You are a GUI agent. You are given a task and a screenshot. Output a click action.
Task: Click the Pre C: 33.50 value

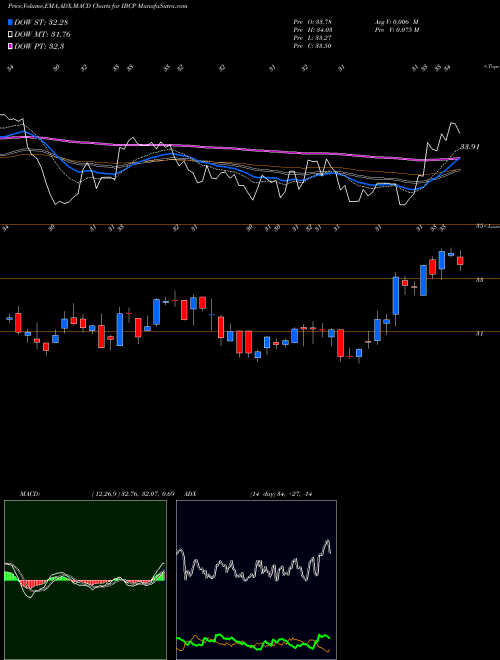pyautogui.click(x=313, y=46)
